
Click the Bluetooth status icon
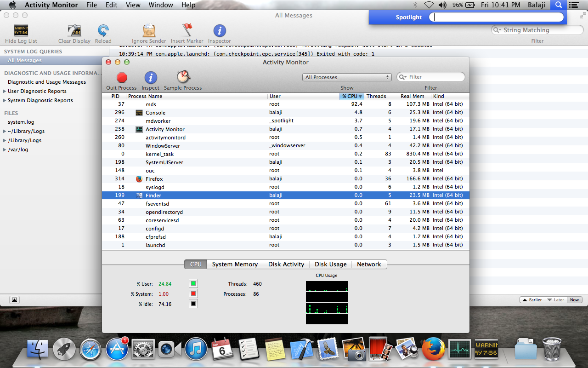[x=415, y=5]
